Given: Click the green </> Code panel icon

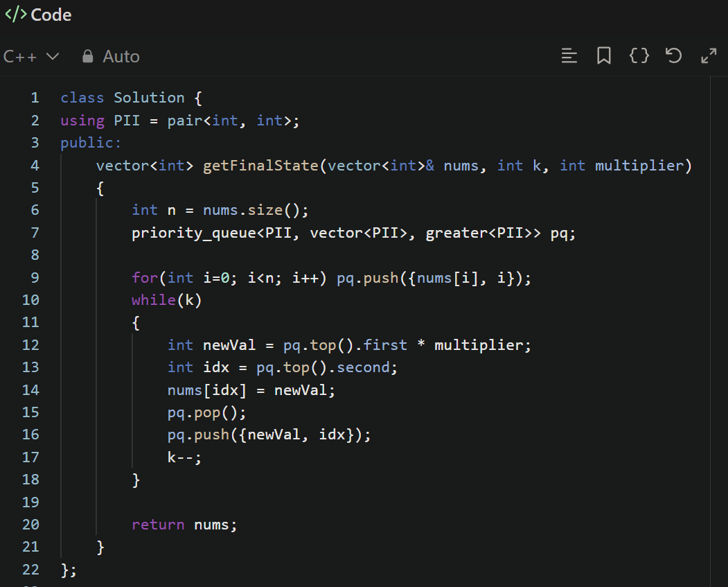Looking at the screenshot, I should pos(15,14).
